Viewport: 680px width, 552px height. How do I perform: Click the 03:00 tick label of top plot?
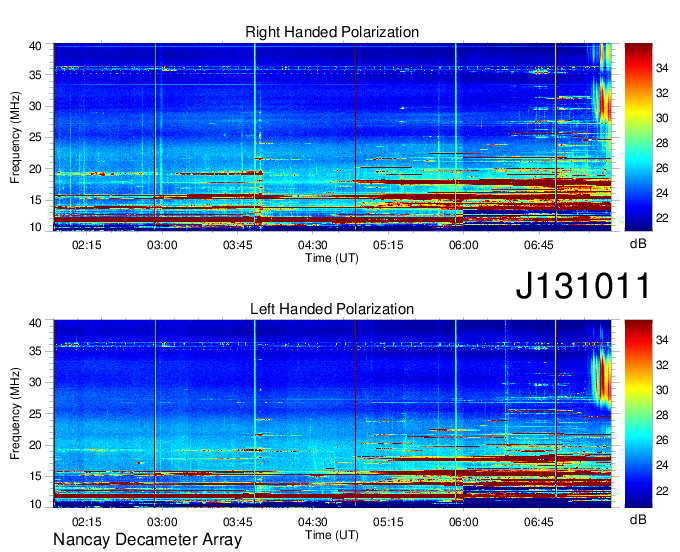162,245
